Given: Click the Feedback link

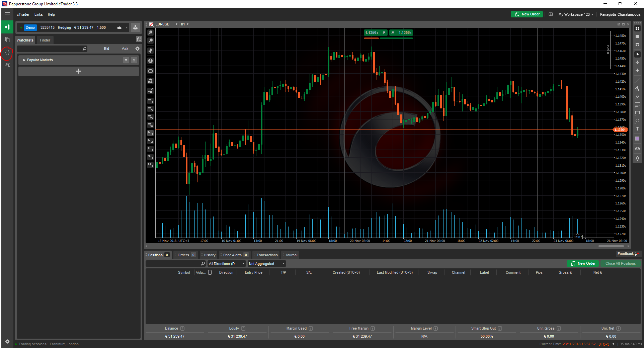Looking at the screenshot, I should 628,254.
